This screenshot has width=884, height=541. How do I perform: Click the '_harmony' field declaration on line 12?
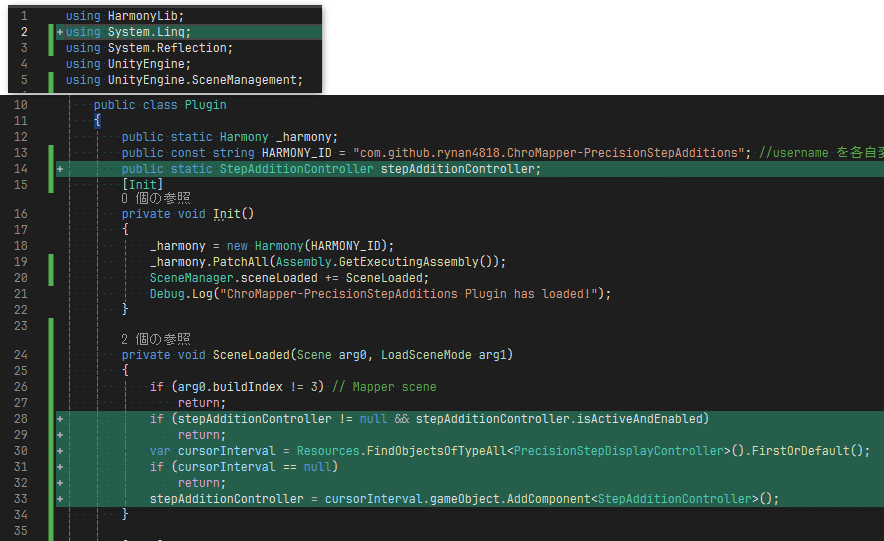click(303, 137)
